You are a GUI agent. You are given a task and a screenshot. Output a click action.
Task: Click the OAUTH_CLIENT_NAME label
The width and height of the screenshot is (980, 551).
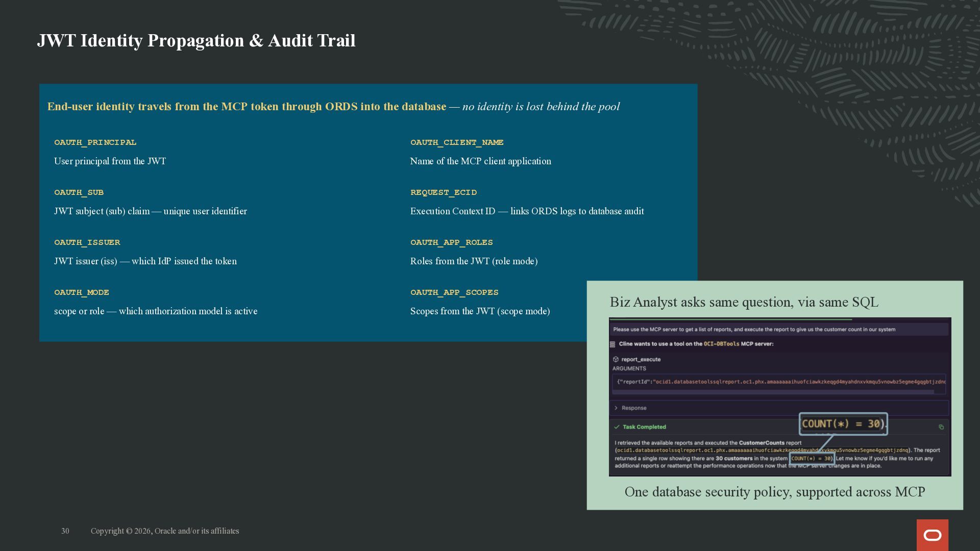pyautogui.click(x=457, y=142)
